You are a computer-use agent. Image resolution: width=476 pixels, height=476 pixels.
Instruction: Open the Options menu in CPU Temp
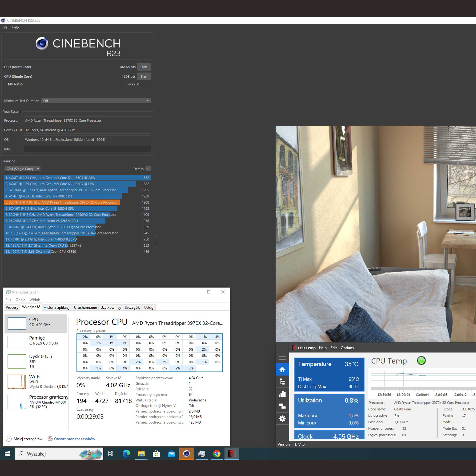347,348
